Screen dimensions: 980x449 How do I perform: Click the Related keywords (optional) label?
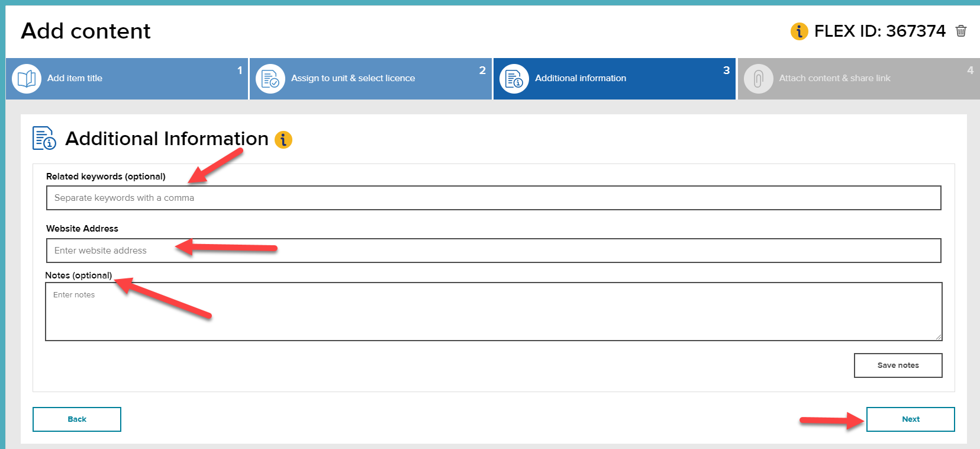click(x=106, y=177)
